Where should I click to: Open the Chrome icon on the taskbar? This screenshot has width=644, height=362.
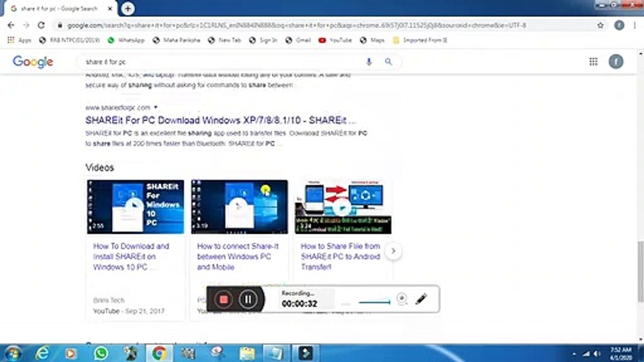(159, 353)
